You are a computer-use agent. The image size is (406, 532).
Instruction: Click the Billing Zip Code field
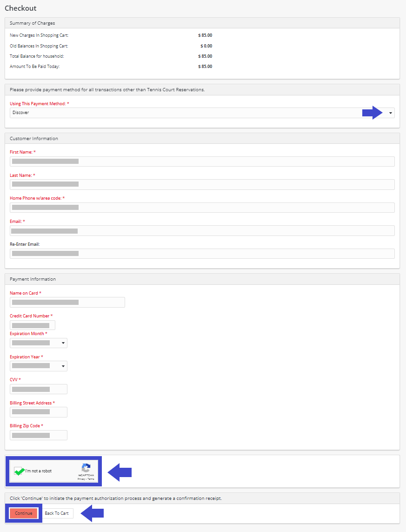click(x=39, y=435)
